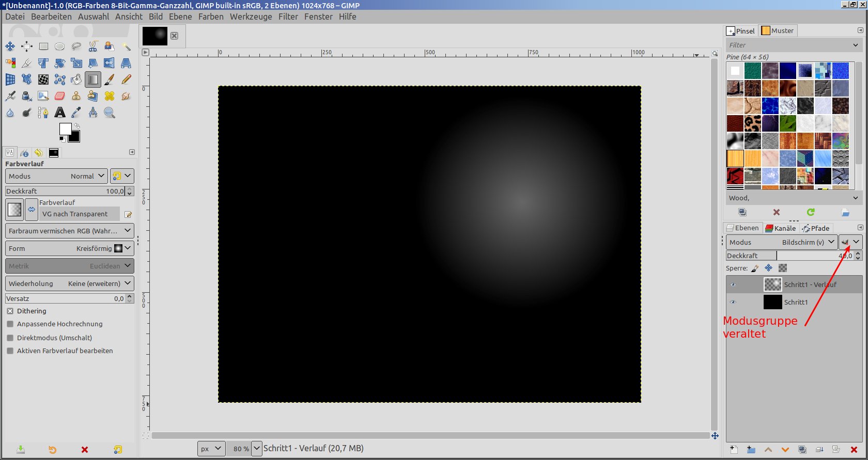The height and width of the screenshot is (460, 868).
Task: Select the Schritt1 layer
Action: (796, 302)
